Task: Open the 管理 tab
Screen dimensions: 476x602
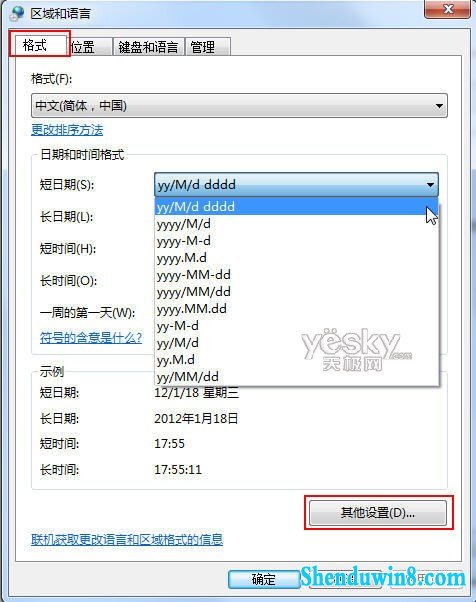Action: [x=208, y=47]
